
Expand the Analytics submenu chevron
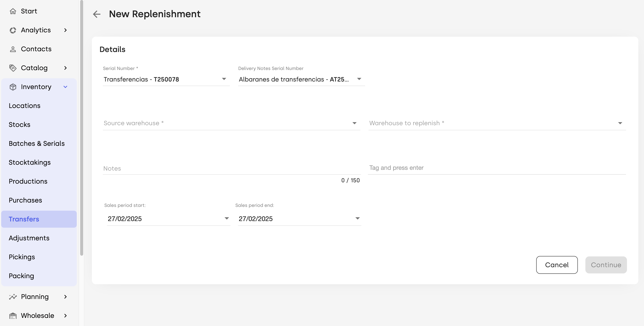(65, 30)
